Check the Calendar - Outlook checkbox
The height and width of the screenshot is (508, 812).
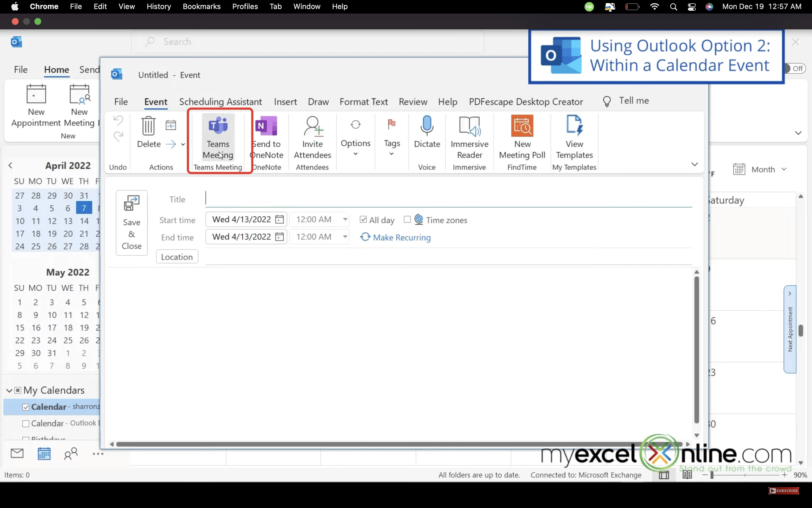pos(26,424)
